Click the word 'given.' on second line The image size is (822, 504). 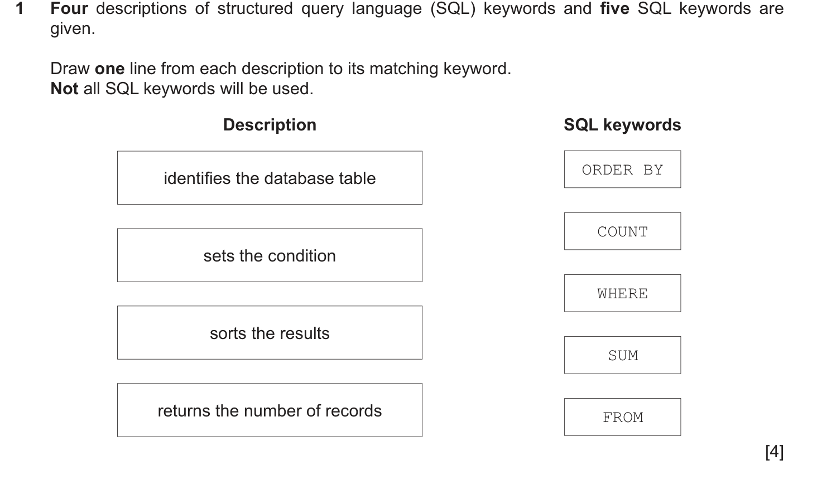click(x=73, y=30)
